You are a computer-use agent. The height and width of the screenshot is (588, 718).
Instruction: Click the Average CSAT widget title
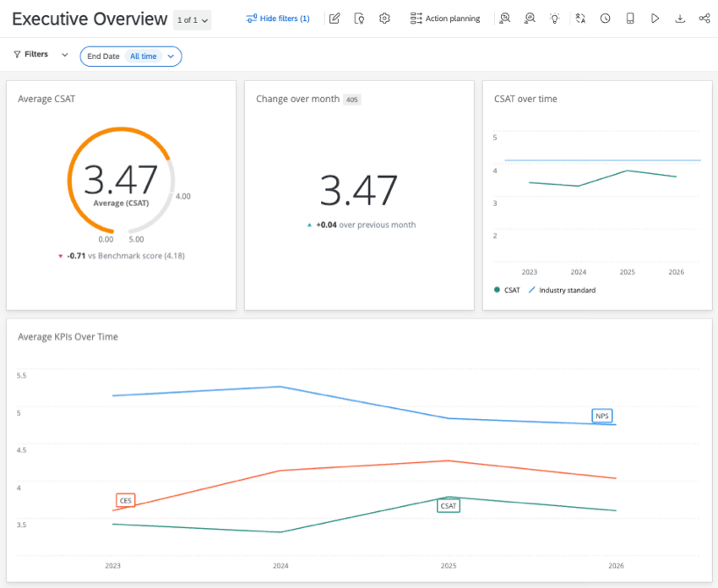coord(46,99)
